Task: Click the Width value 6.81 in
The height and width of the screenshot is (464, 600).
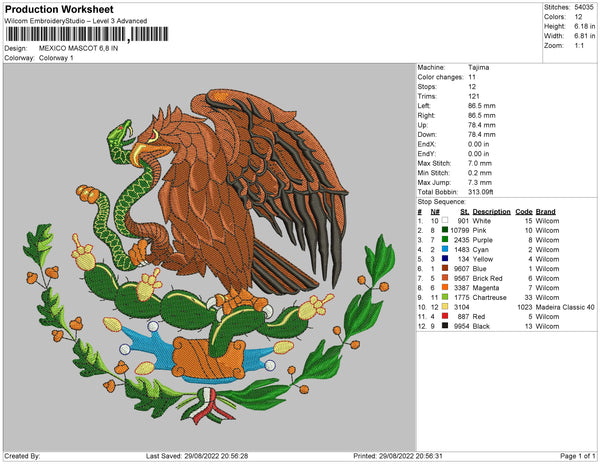Action: click(x=584, y=36)
